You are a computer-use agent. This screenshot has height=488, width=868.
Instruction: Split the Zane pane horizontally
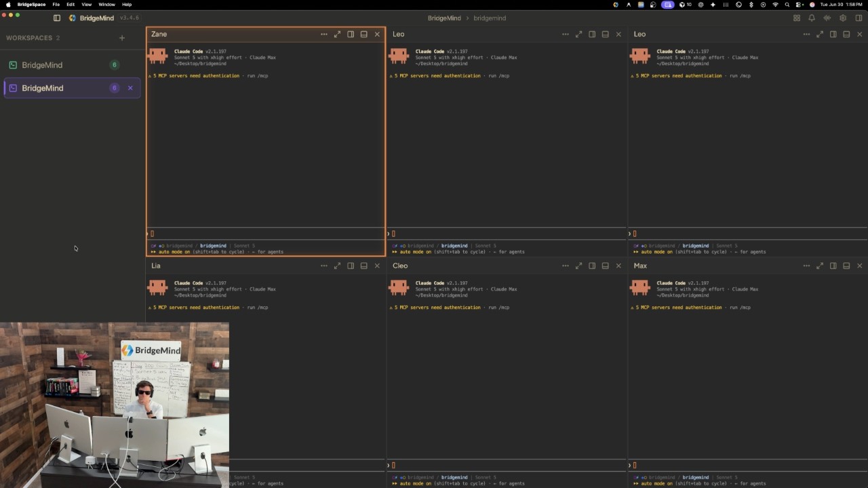coord(364,35)
